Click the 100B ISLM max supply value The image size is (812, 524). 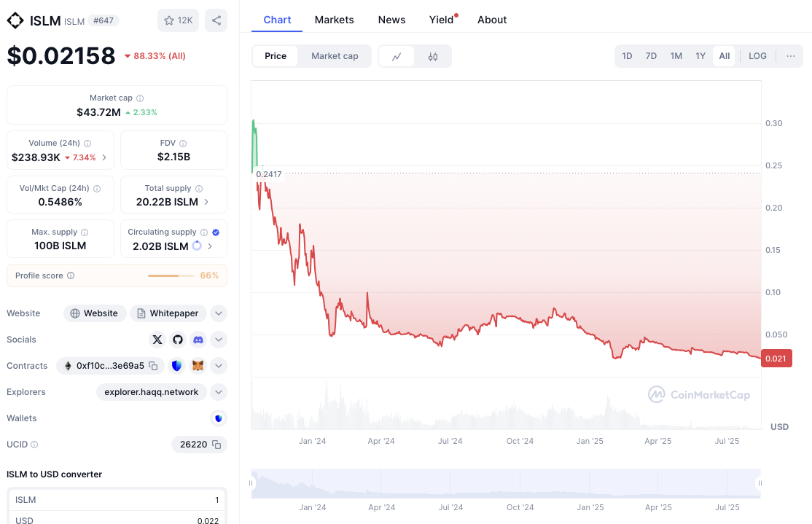[60, 246]
